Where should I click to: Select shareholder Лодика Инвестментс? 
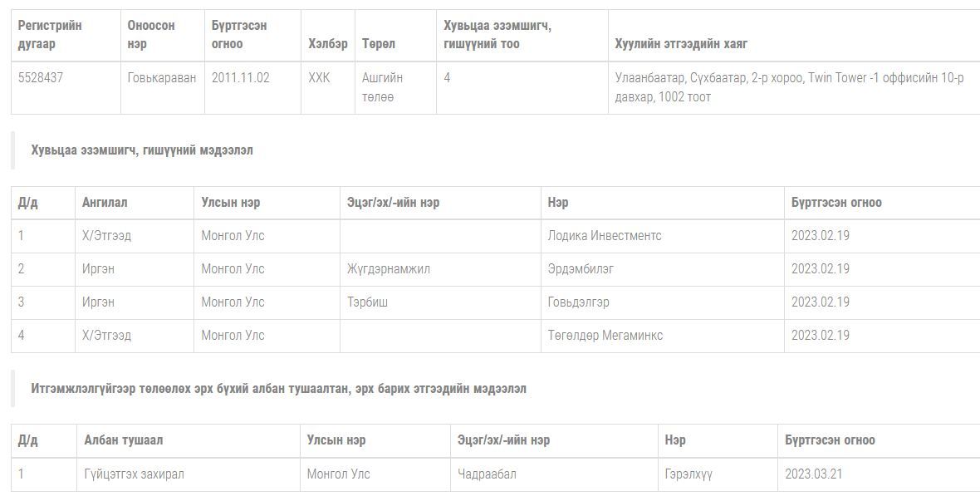(605, 236)
